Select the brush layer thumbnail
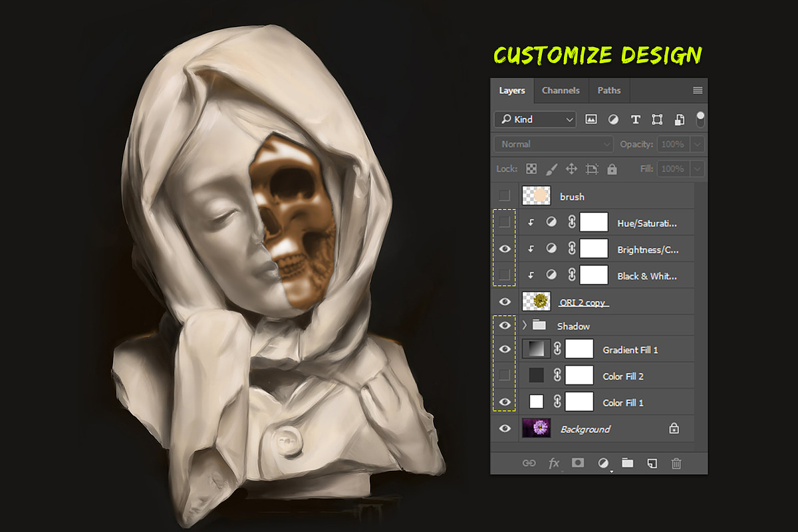Screen dimensions: 798x532 coord(536,196)
